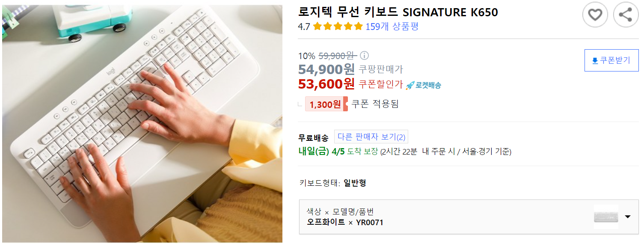
Task: Click the main keyboard product photo
Action: tap(142, 124)
